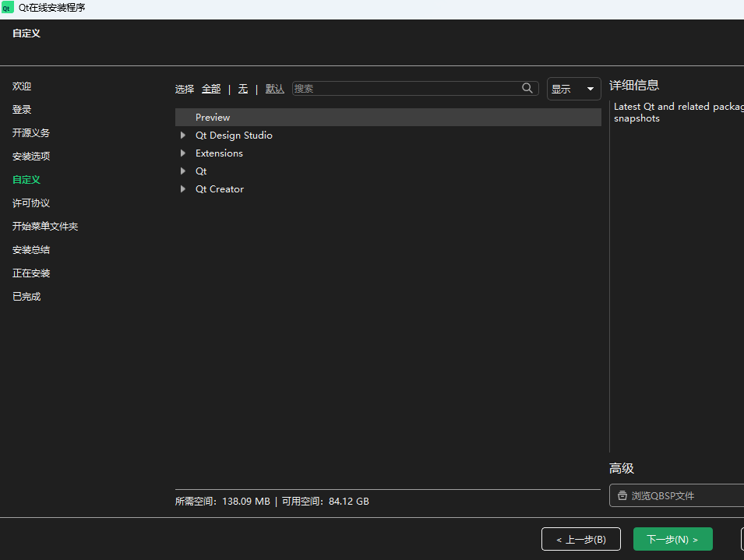Image resolution: width=744 pixels, height=560 pixels.
Task: Click the 浏览QBSP文件 button
Action: (677, 495)
